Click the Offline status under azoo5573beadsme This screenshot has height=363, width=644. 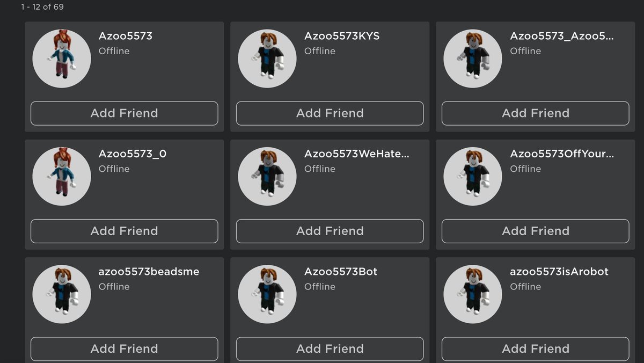[x=114, y=287]
